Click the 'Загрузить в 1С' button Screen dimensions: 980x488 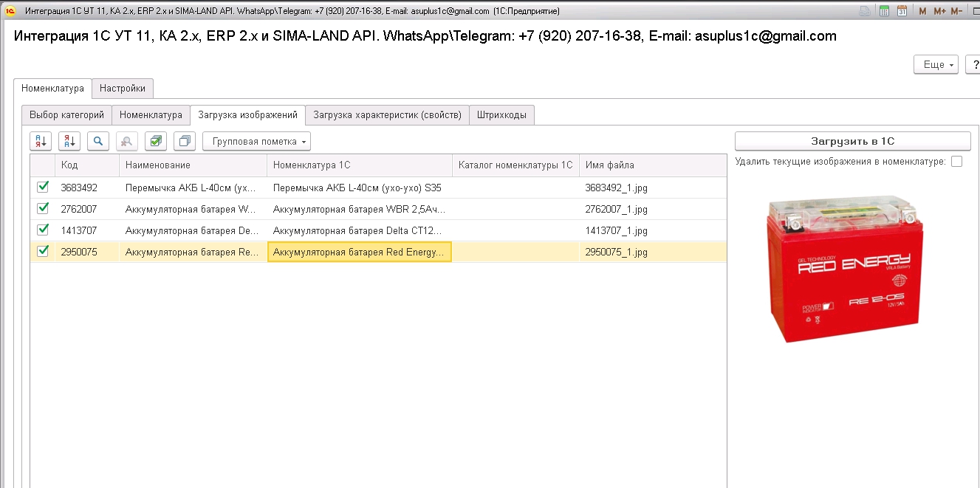point(852,141)
